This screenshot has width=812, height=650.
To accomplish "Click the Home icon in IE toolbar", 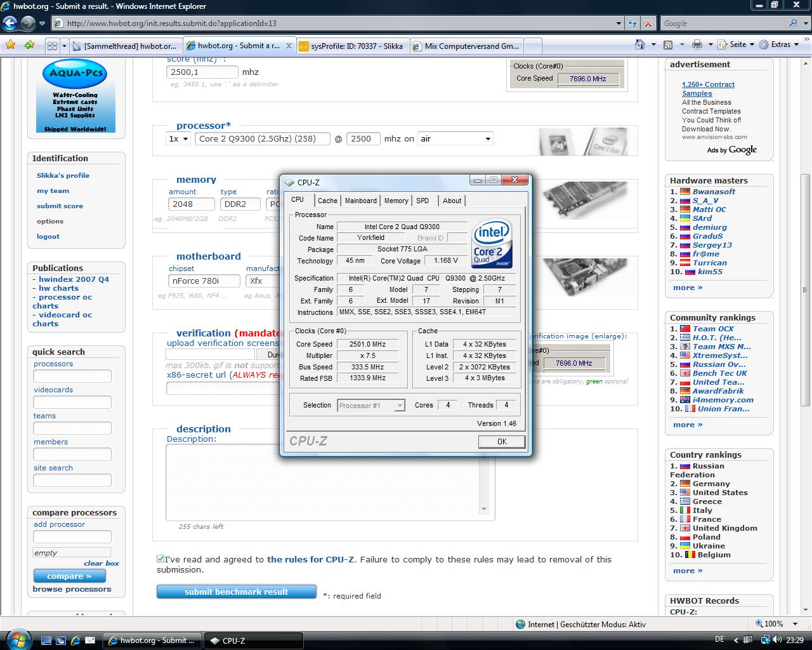I will tap(641, 44).
